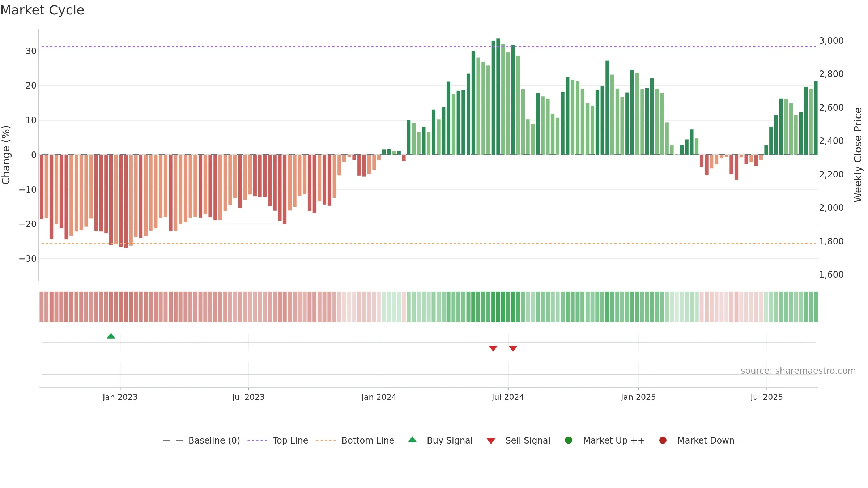868x488 pixels.
Task: Toggle the Top Line legend entry
Action: pos(278,441)
